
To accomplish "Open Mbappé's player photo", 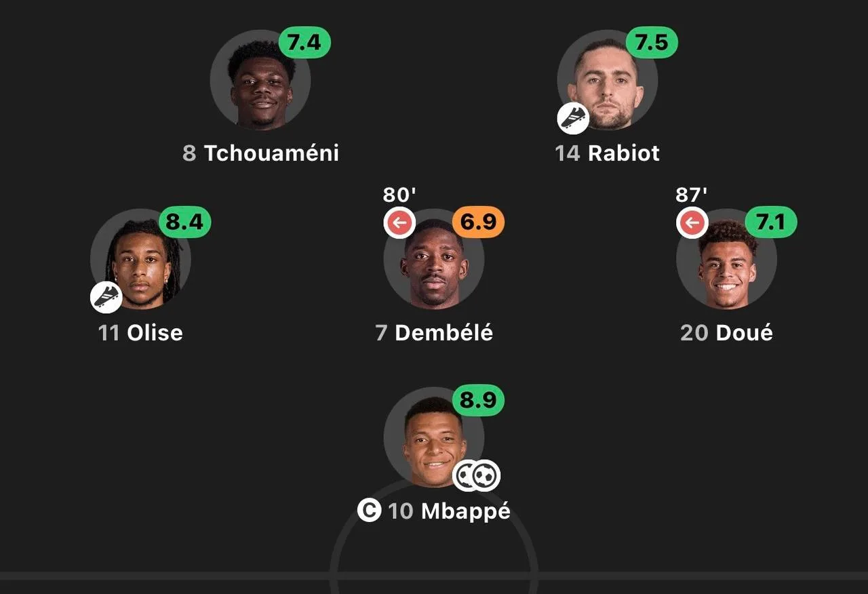I will [x=434, y=437].
